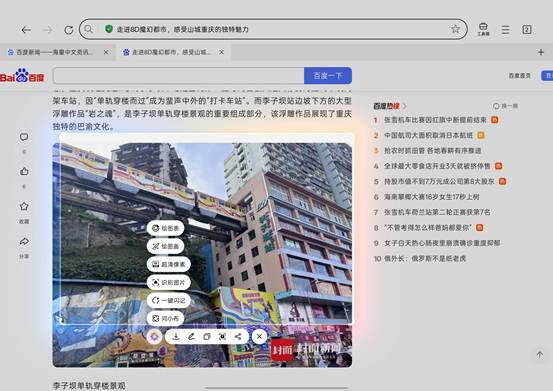Reload the current page

click(x=68, y=30)
